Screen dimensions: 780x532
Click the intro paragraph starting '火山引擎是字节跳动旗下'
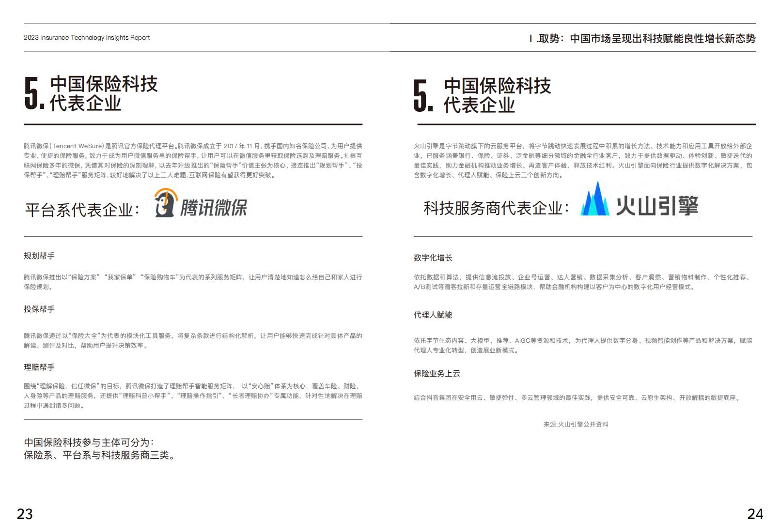click(583, 160)
